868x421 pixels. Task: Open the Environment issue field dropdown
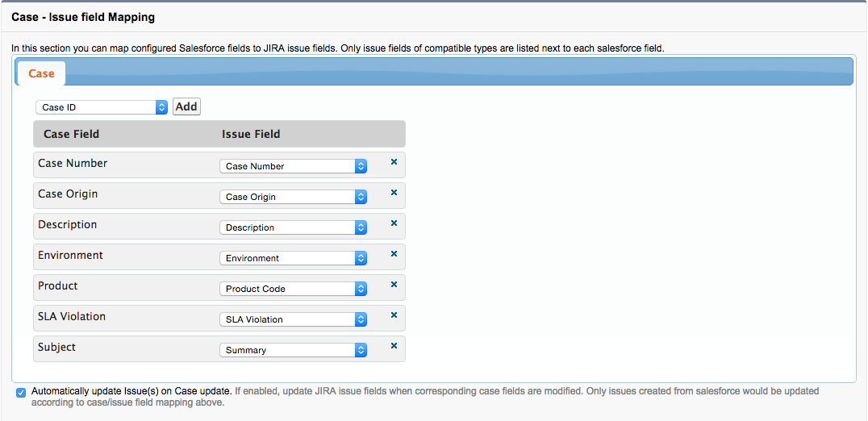click(293, 258)
